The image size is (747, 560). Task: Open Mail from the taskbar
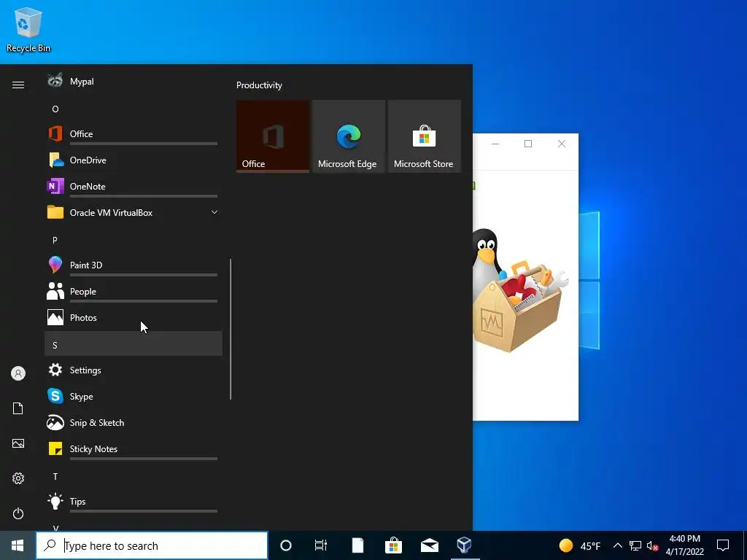click(429, 545)
